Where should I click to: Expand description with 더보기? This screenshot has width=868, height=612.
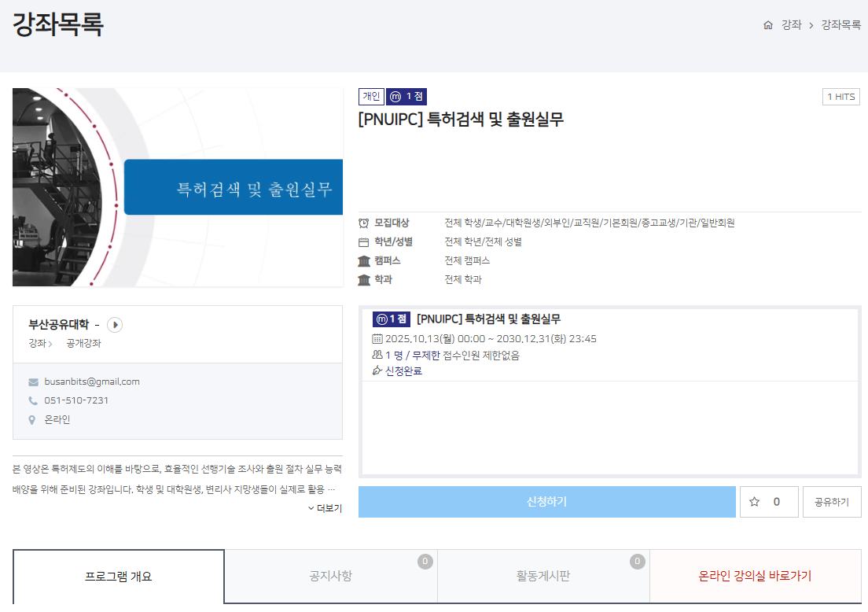click(x=325, y=509)
